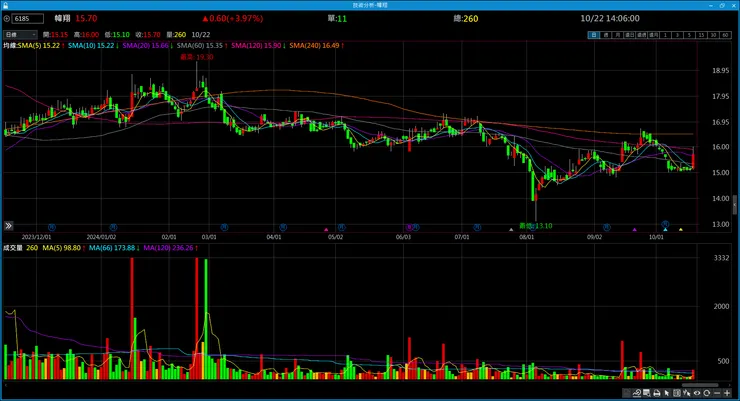The height and width of the screenshot is (401, 740).
Task: Expand the side panel with double-arrow icon
Action: 8,226
